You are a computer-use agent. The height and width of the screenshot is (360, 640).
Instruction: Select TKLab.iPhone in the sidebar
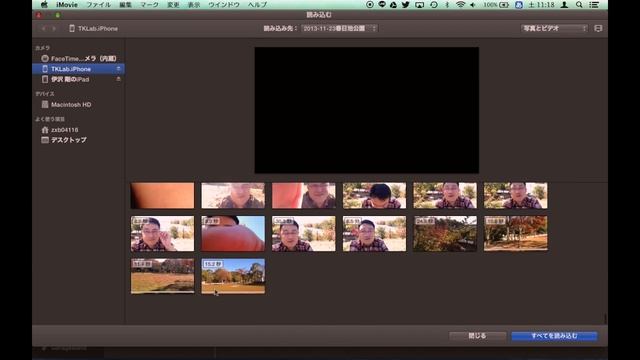(x=79, y=69)
